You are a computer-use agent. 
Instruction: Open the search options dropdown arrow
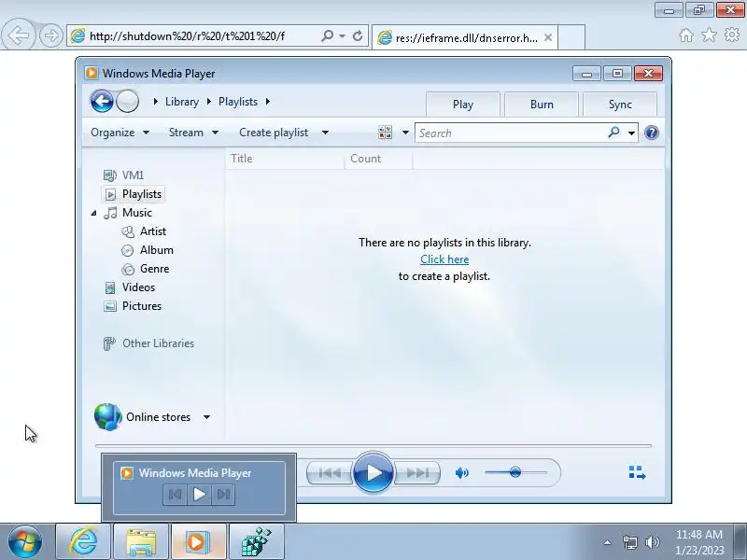pyautogui.click(x=631, y=133)
